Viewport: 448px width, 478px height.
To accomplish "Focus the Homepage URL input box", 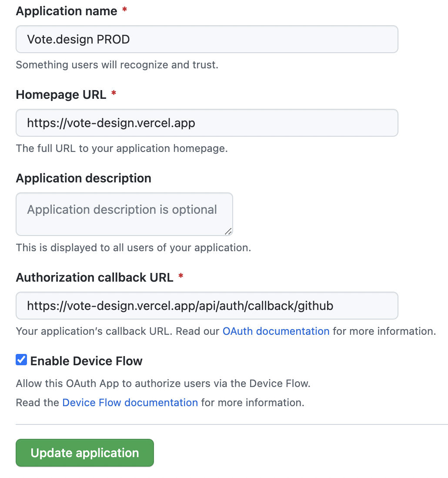I will pyautogui.click(x=207, y=123).
